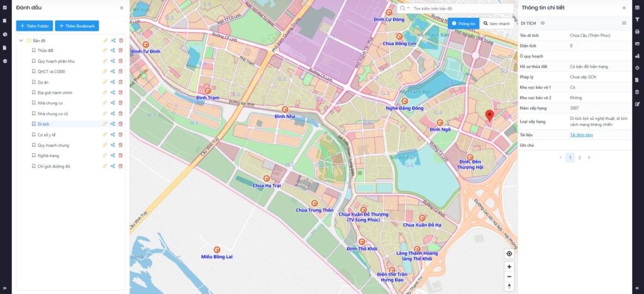This screenshot has width=644, height=294.
Task: Reset map compass to north
Action: (x=509, y=287)
